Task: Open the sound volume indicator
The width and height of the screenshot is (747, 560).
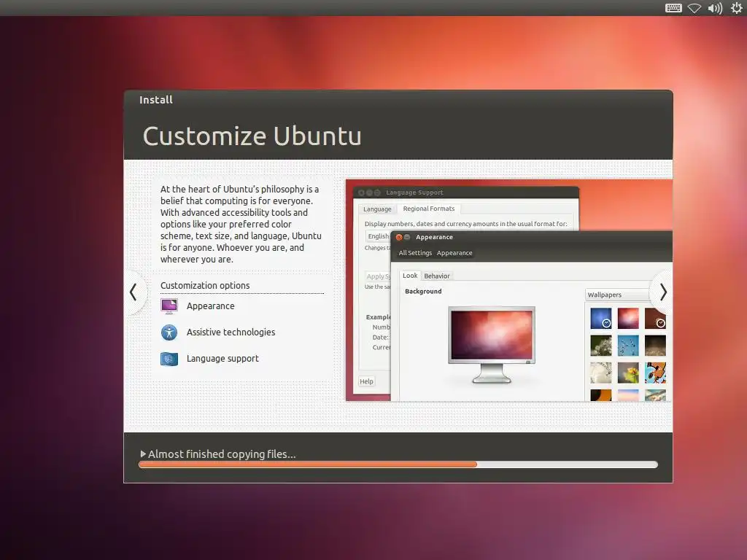Action: click(715, 8)
